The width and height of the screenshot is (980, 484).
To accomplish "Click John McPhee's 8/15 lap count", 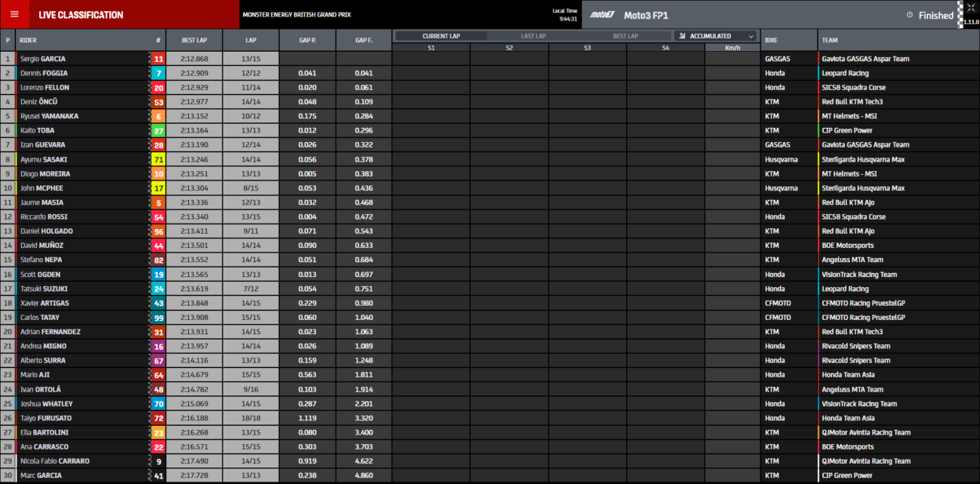I will (251, 188).
